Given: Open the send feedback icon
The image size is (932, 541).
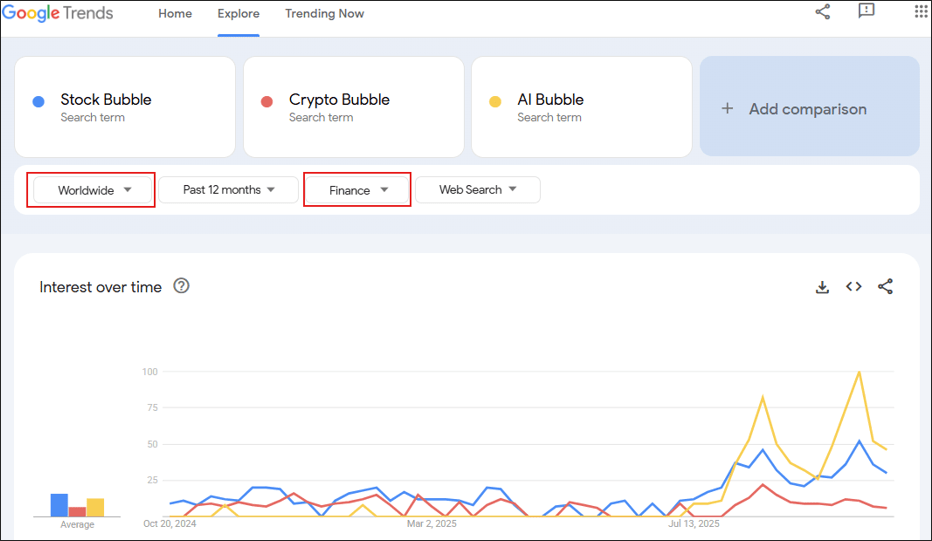Looking at the screenshot, I should [866, 11].
